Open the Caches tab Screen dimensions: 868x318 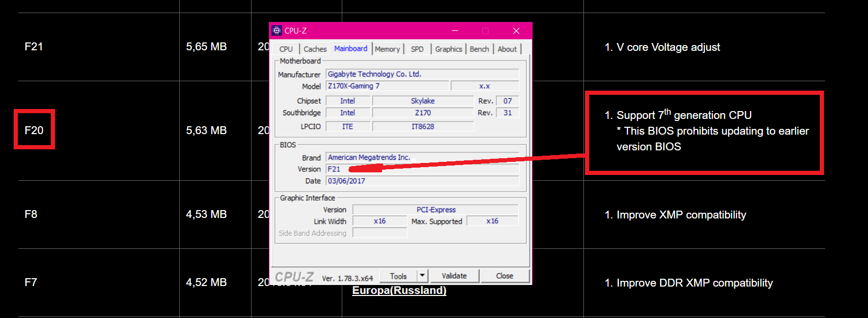click(x=315, y=49)
